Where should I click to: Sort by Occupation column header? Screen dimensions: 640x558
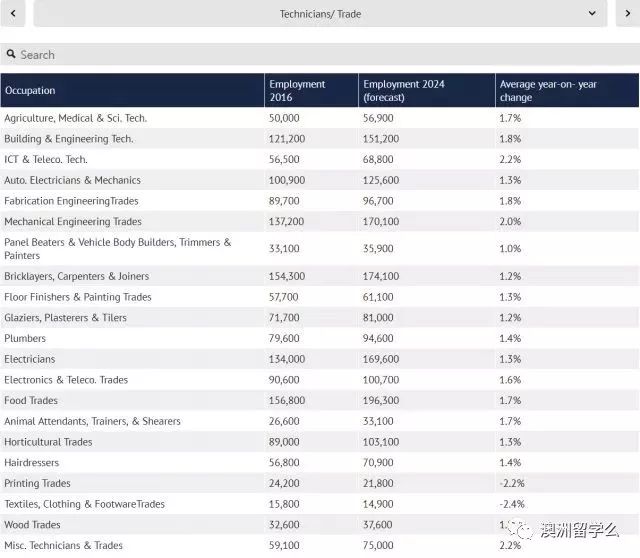point(132,90)
